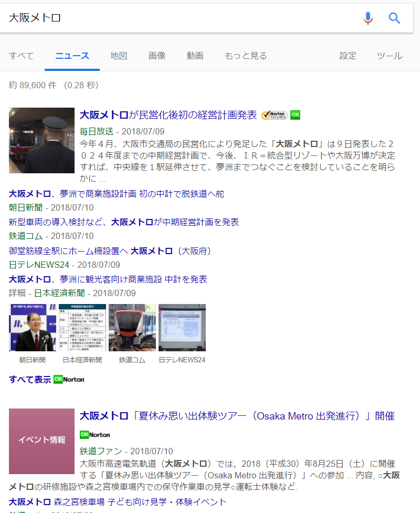The height and width of the screenshot is (513, 420).
Task: Click the 日テレNEWS24 caption under the thumbnails
Action: [x=182, y=360]
